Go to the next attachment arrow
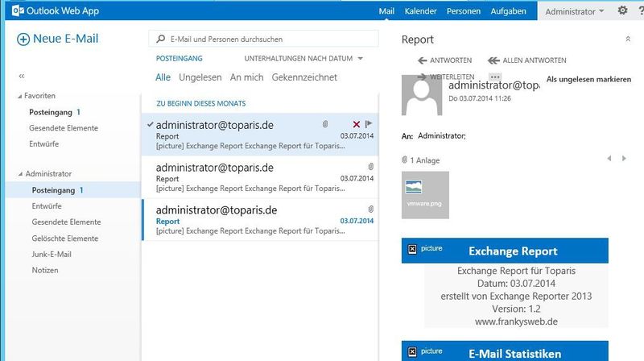This screenshot has width=644, height=361. 624,158
